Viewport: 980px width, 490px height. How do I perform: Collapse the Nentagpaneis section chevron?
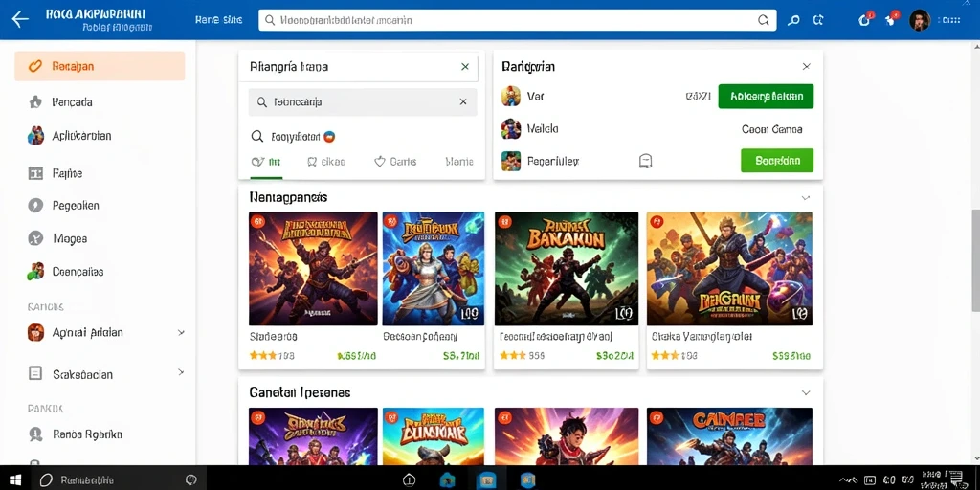806,197
